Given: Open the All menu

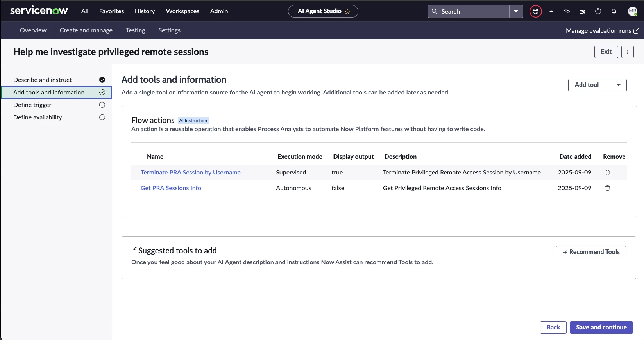Looking at the screenshot, I should (x=85, y=11).
